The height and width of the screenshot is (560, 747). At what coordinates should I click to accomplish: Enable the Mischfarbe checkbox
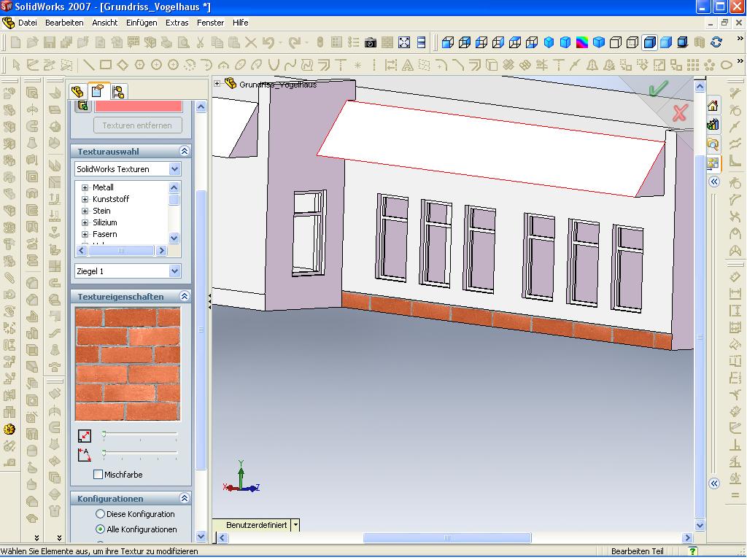click(98, 475)
